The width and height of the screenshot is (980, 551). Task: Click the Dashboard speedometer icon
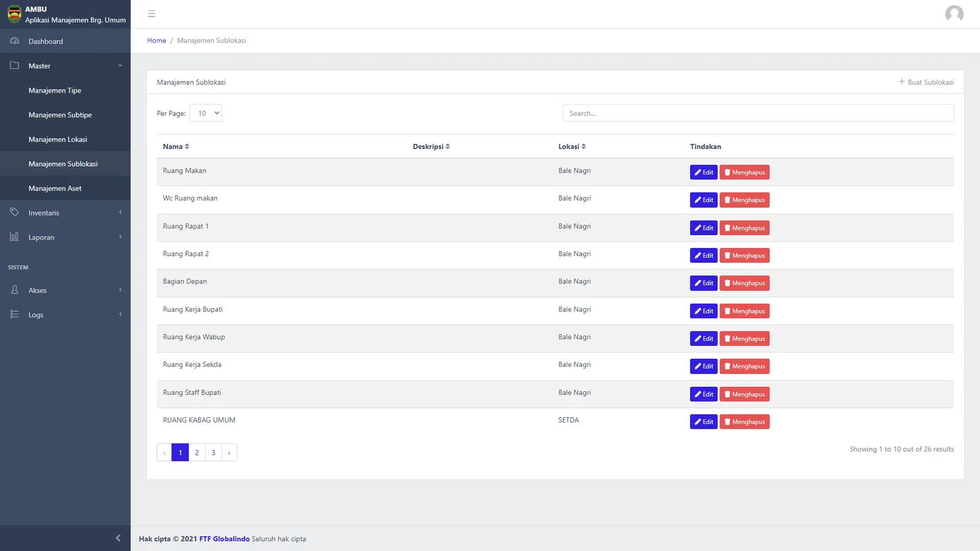(x=15, y=41)
